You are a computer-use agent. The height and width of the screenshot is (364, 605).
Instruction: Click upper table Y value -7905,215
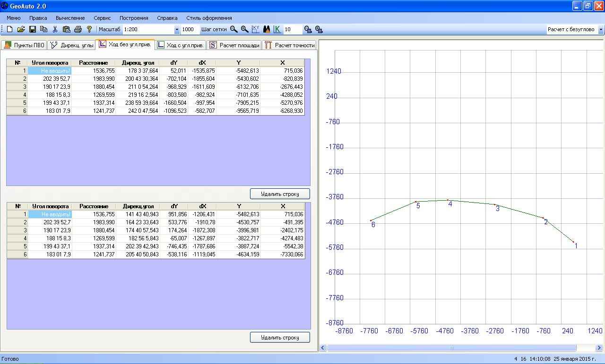238,103
